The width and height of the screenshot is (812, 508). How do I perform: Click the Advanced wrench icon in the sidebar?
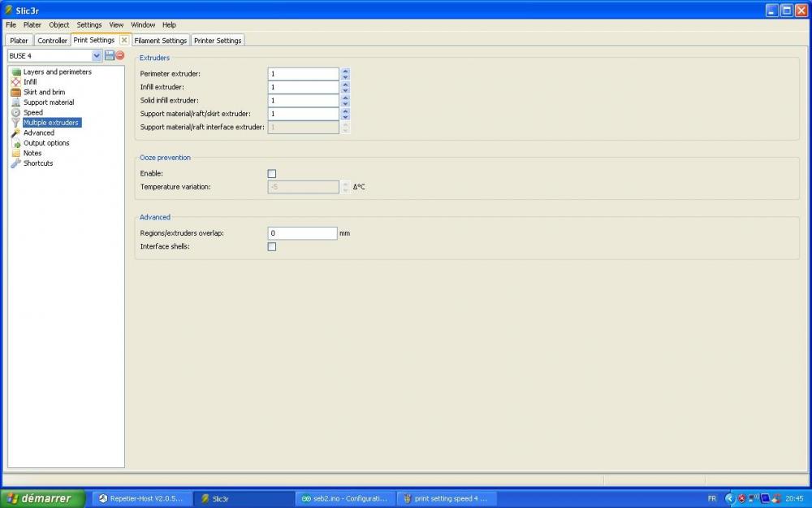(x=16, y=132)
